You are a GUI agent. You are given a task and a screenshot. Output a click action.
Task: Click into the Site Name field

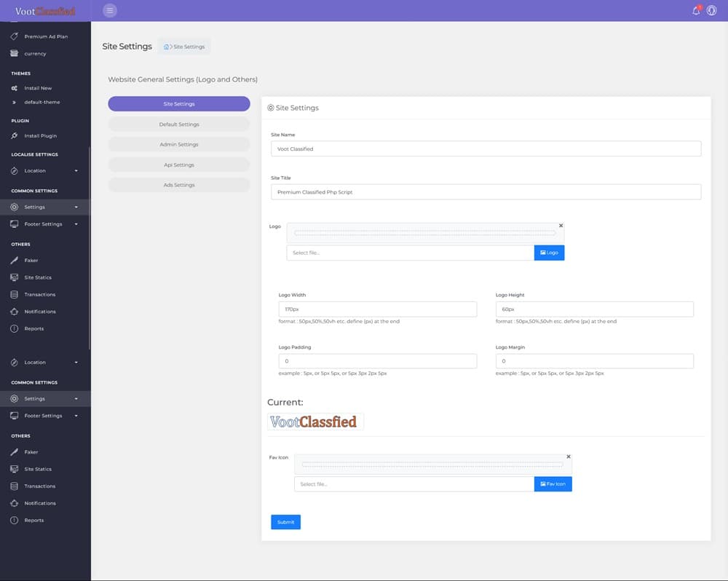coord(486,149)
